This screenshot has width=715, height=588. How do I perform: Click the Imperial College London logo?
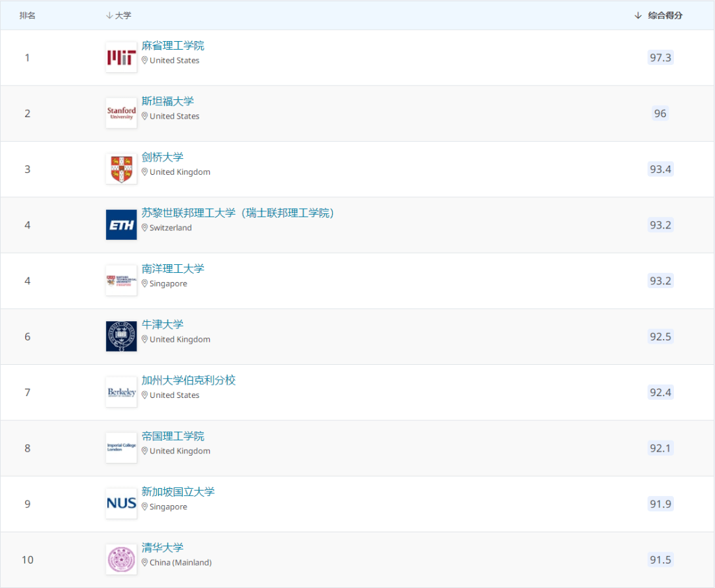[121, 448]
